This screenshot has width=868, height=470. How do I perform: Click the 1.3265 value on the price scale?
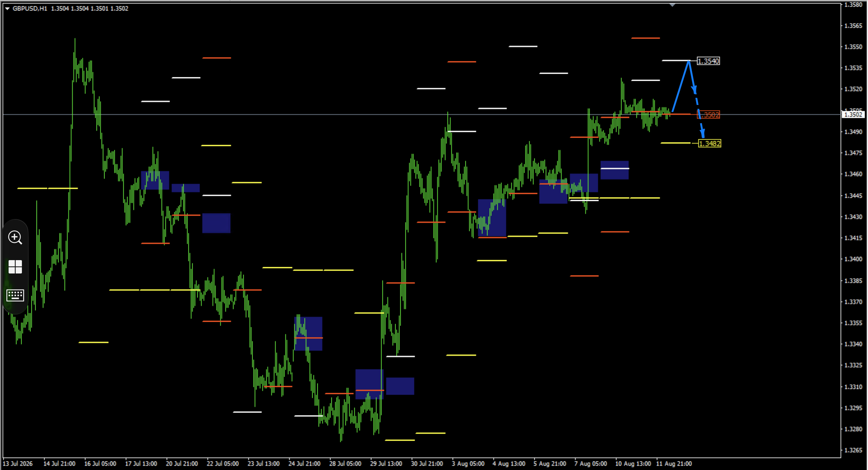[853, 451]
